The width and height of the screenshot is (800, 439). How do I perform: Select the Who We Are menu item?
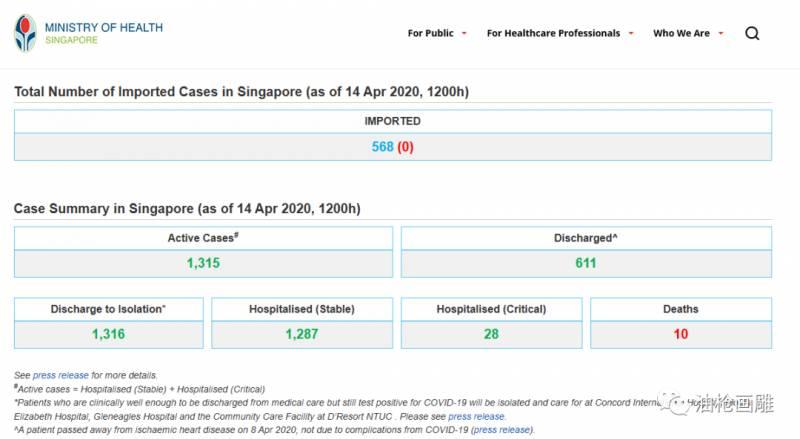681,33
